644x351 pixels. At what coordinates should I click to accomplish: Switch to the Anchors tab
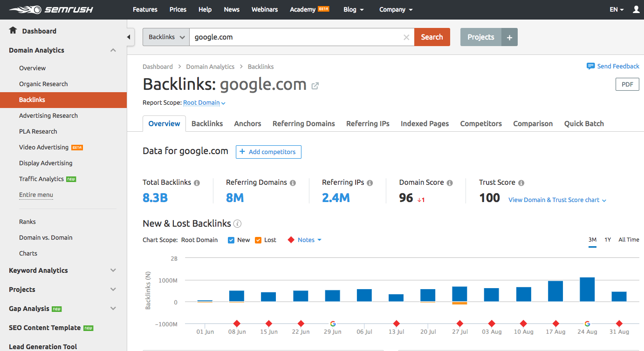(x=247, y=123)
